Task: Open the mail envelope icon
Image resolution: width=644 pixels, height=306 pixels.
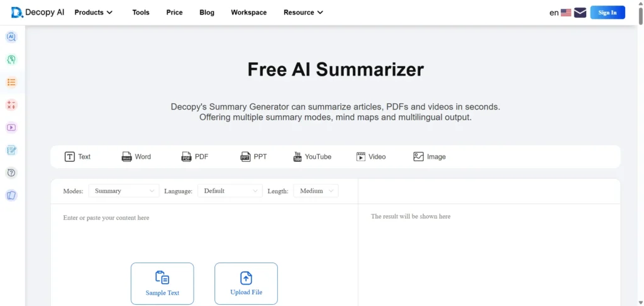Action: click(x=580, y=13)
